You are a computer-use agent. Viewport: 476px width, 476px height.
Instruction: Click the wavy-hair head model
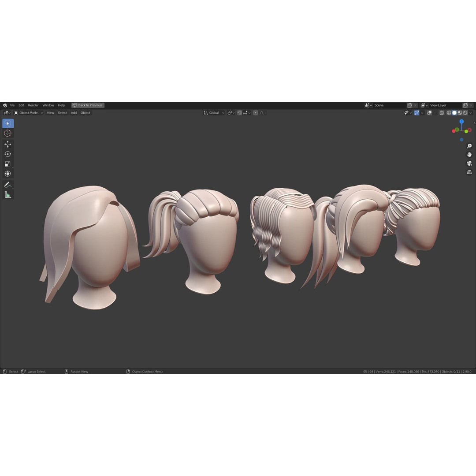[x=284, y=237]
